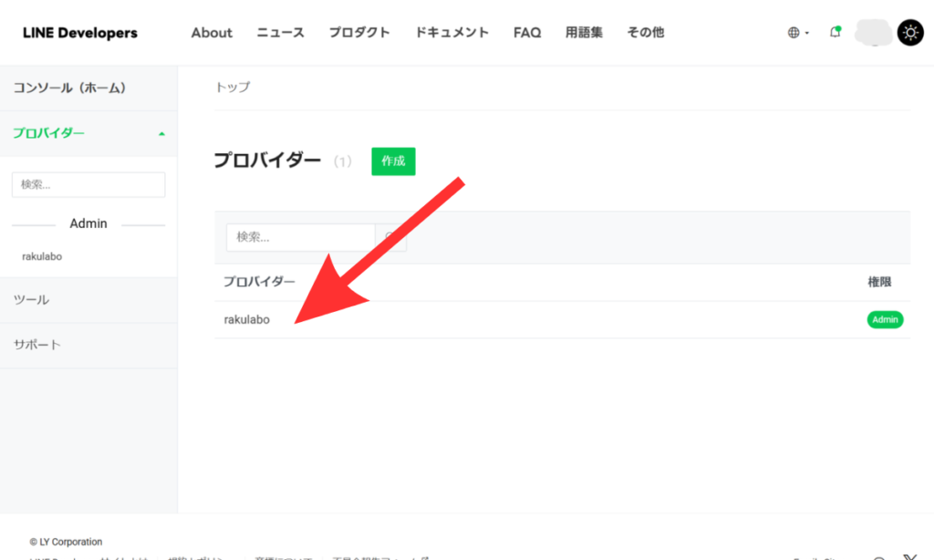The height and width of the screenshot is (560, 934).
Task: Select rakulabo in the sidebar Admin list
Action: click(x=42, y=256)
